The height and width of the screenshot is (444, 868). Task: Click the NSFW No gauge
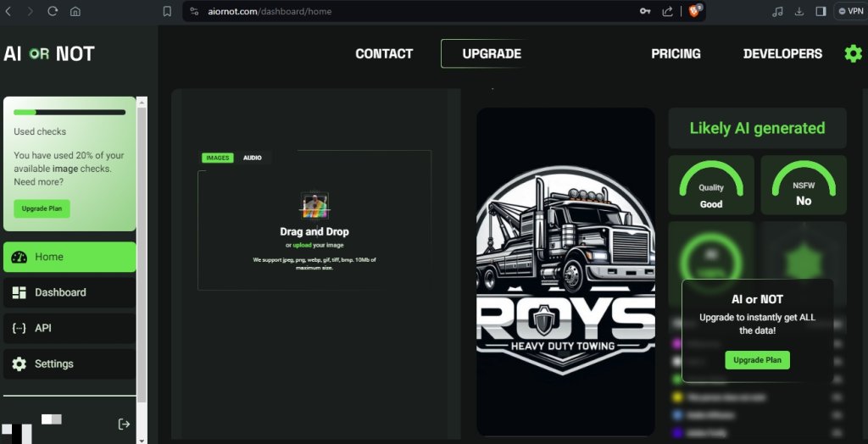(x=804, y=185)
